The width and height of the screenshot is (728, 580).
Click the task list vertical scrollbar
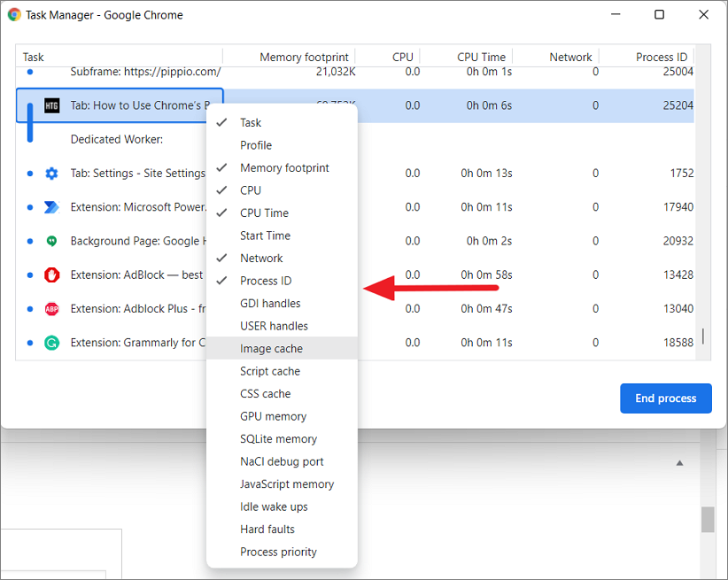click(x=704, y=336)
